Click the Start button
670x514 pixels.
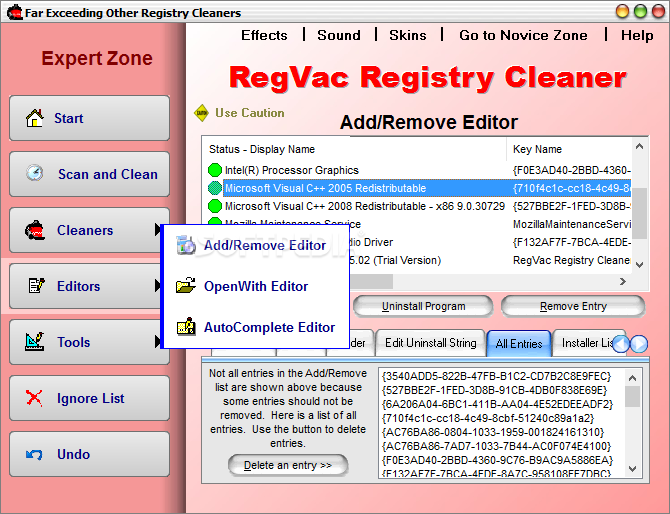pyautogui.click(x=89, y=118)
